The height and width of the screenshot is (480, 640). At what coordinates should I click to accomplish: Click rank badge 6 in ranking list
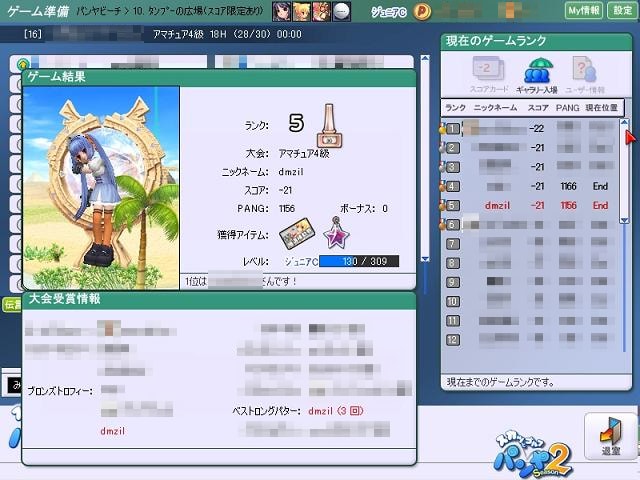pos(451,225)
